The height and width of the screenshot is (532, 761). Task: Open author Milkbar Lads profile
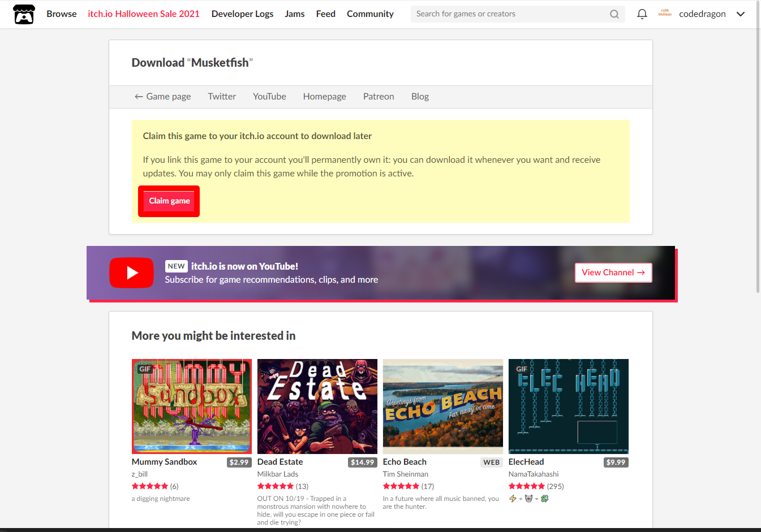(278, 474)
